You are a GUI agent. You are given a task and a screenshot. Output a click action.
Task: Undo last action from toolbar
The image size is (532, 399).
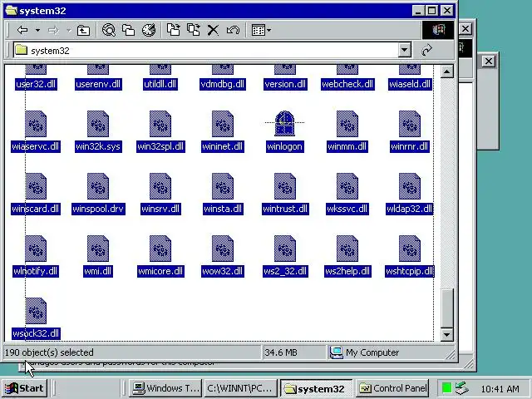pos(233,30)
